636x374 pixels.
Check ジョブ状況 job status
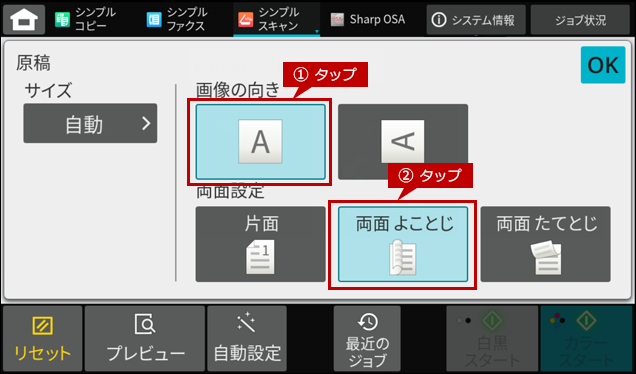[580, 20]
